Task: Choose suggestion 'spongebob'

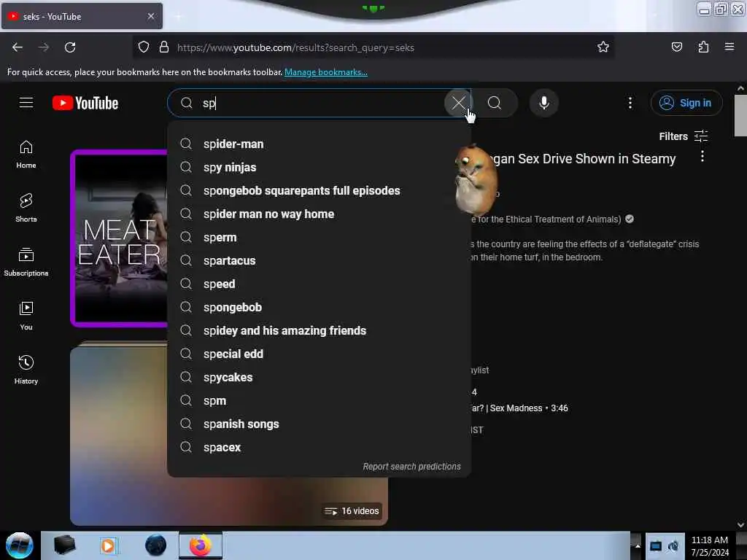Action: coord(319,307)
